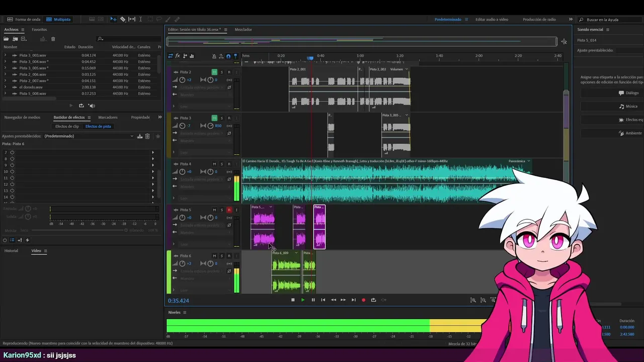Select Producción de radio workspace
Viewport: 644px width, 362px height.
539,19
